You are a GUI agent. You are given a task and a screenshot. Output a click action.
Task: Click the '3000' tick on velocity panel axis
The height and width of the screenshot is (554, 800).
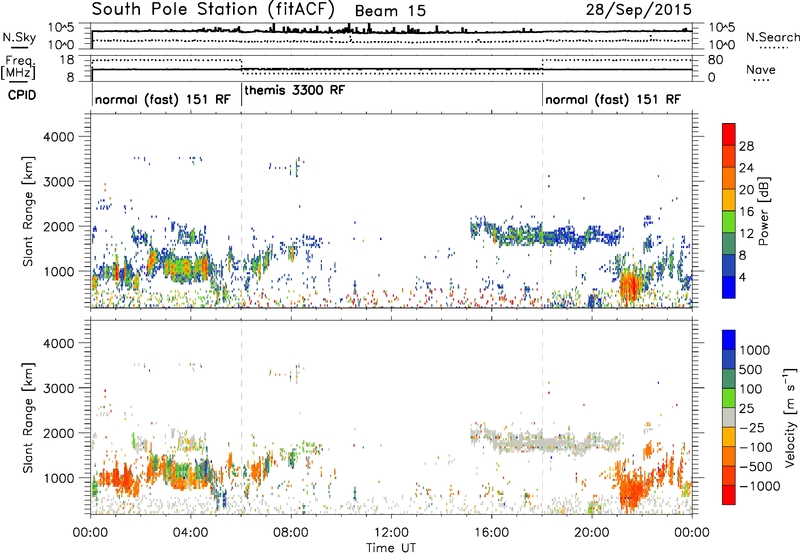[58, 388]
